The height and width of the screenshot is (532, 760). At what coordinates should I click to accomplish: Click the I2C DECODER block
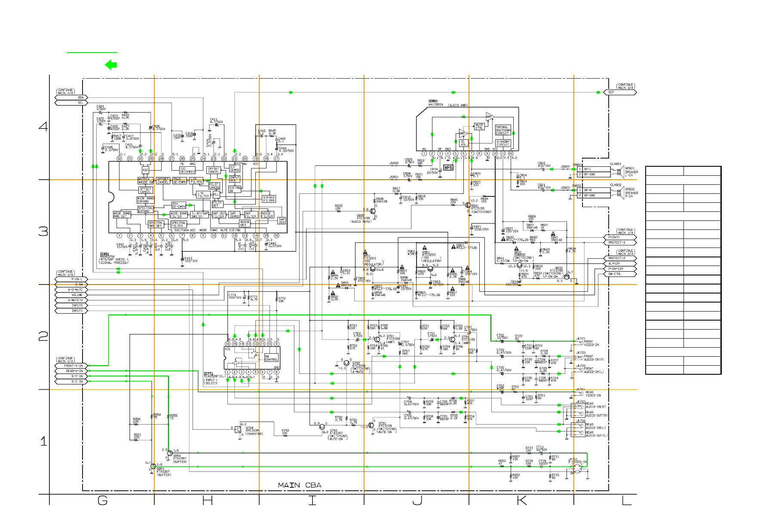click(188, 170)
